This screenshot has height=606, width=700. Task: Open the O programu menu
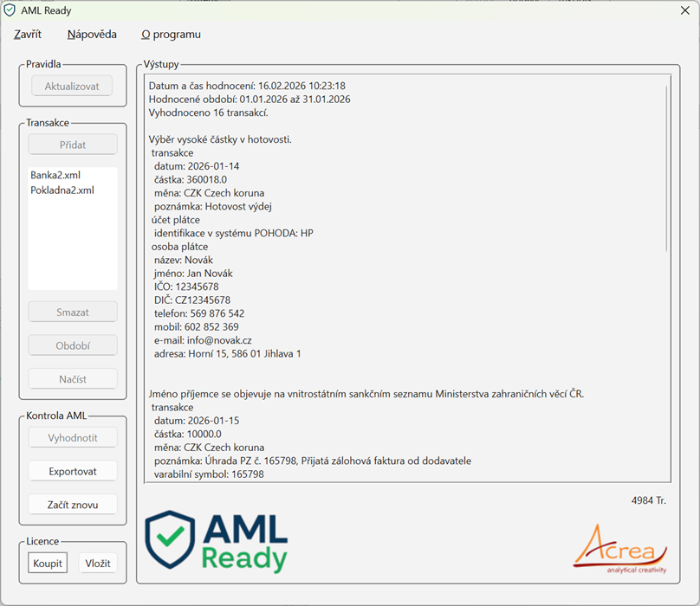pyautogui.click(x=171, y=35)
